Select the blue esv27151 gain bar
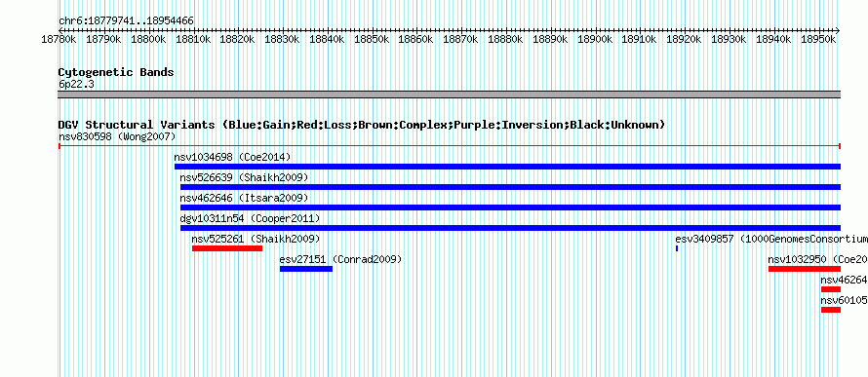The image size is (868, 377). tap(306, 269)
